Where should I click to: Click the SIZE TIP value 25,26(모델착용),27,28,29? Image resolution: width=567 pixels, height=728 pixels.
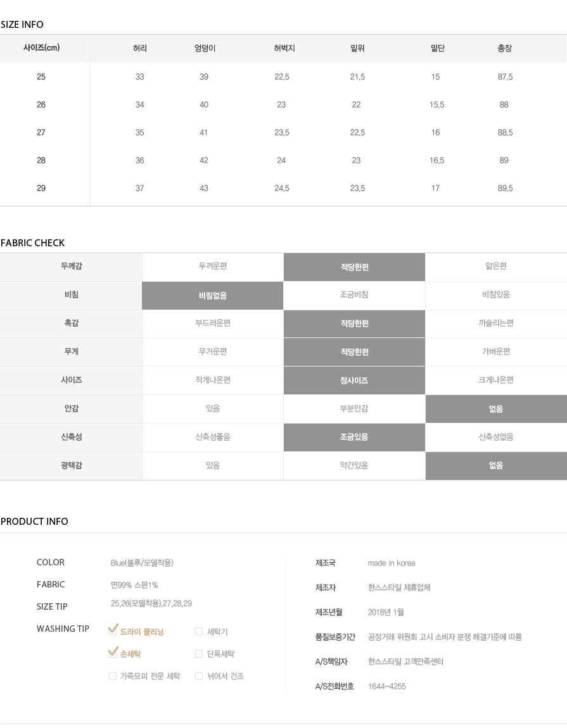tap(151, 603)
